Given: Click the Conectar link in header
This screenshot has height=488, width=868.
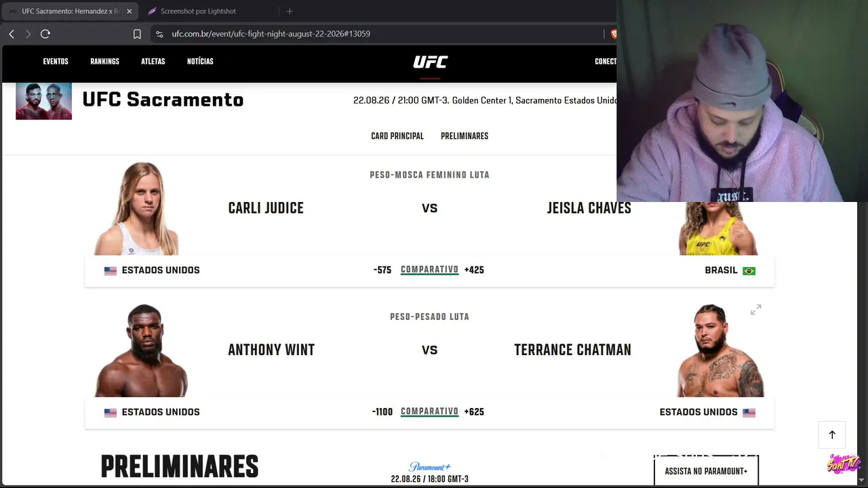Looking at the screenshot, I should 606,62.
